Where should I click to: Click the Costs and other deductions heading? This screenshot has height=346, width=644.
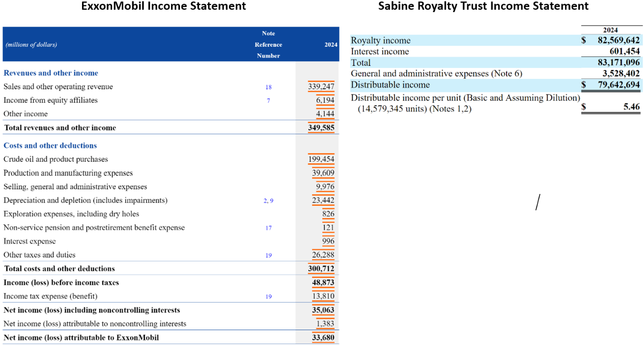pyautogui.click(x=50, y=145)
